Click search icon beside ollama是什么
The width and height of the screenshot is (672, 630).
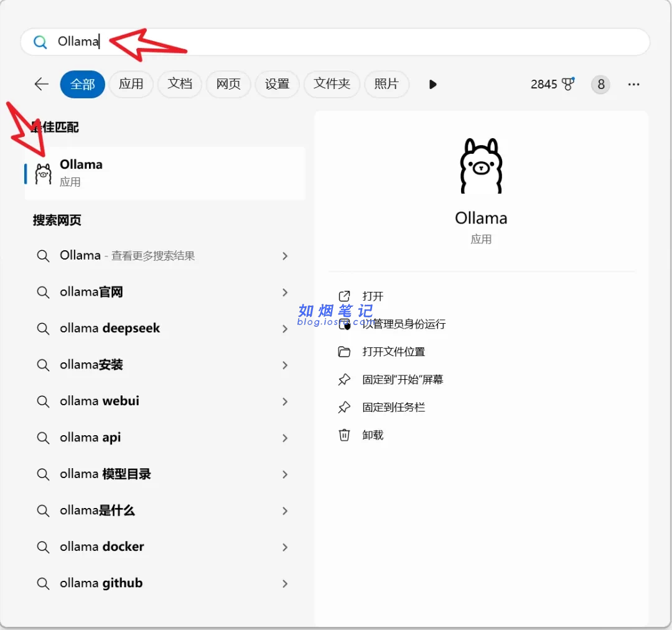[43, 510]
